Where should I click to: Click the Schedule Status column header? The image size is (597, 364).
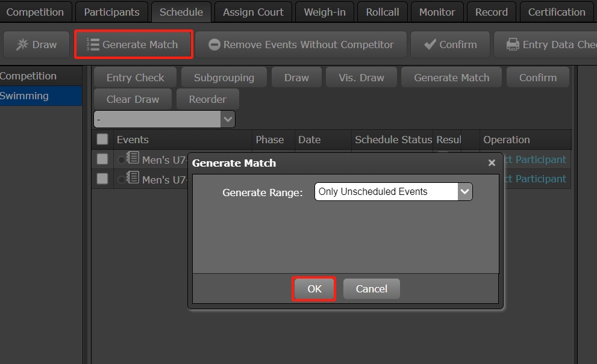click(x=393, y=140)
